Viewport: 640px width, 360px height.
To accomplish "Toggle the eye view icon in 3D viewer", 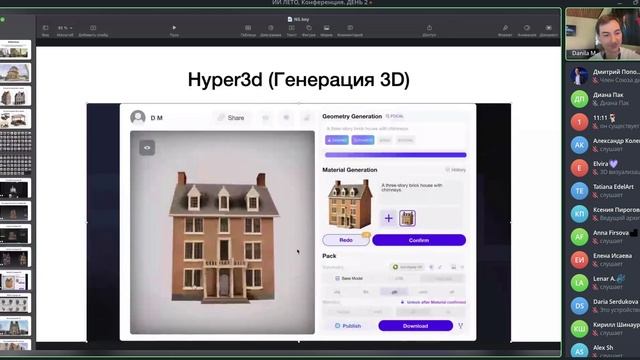I will [x=147, y=148].
